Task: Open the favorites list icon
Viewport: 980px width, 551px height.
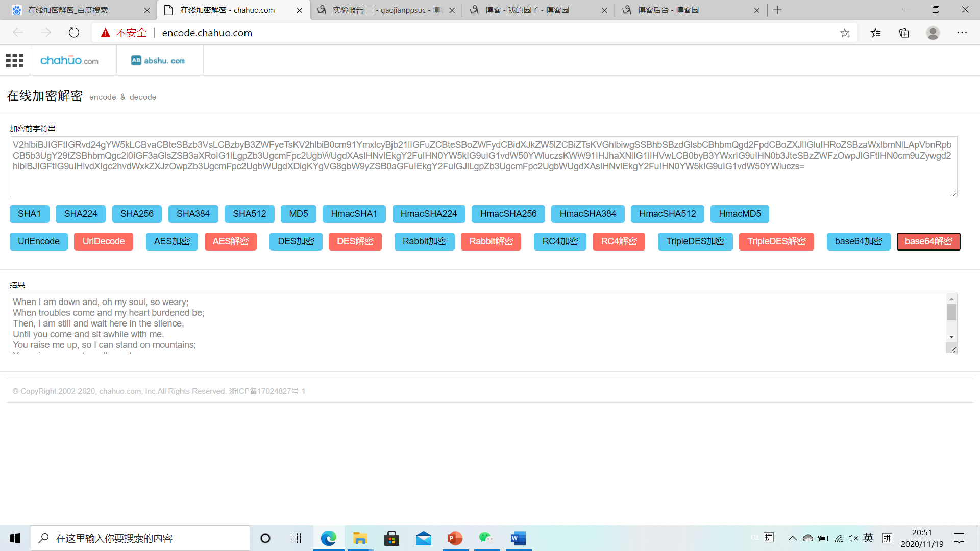Action: [876, 33]
